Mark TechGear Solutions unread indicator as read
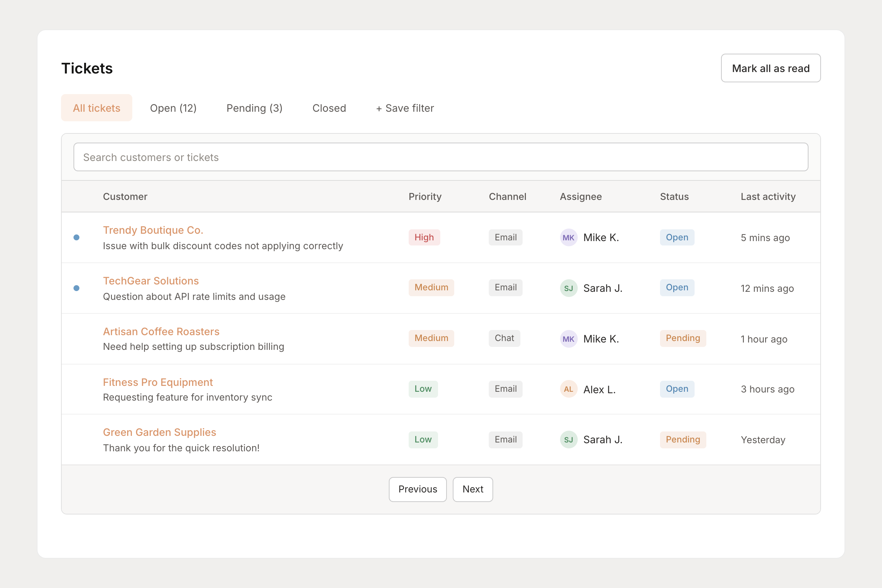 point(77,288)
